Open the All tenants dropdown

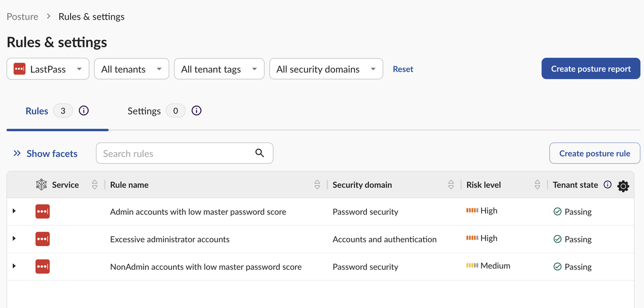131,69
